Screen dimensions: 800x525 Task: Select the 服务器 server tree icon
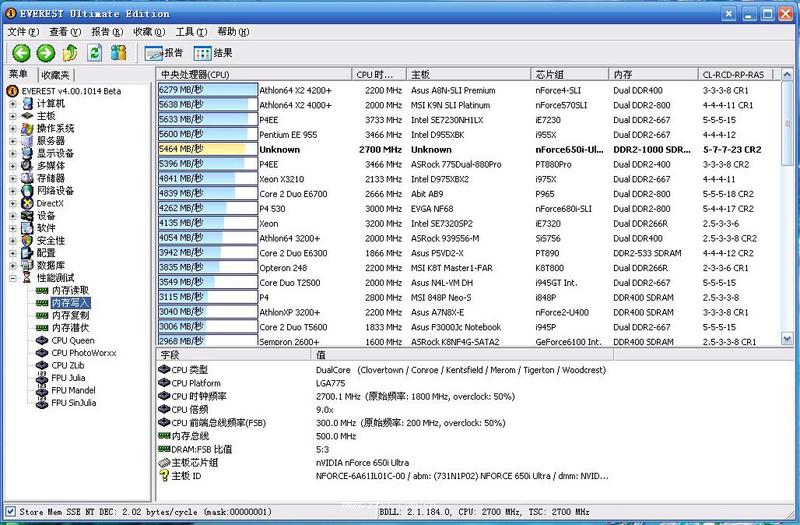(27, 141)
